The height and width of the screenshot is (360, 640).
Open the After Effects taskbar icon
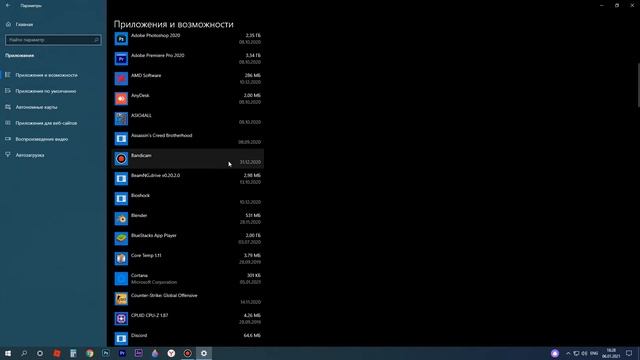138,353
